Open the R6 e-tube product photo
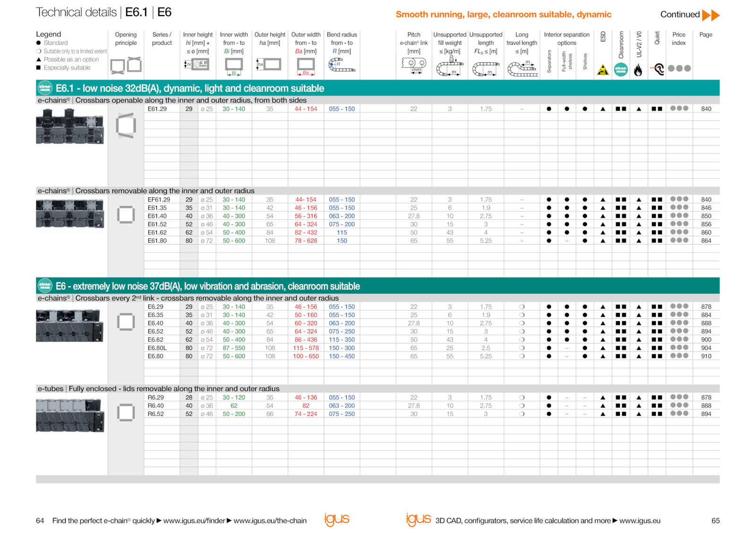Image resolution: width=756 pixels, height=534 pixels. tap(69, 415)
